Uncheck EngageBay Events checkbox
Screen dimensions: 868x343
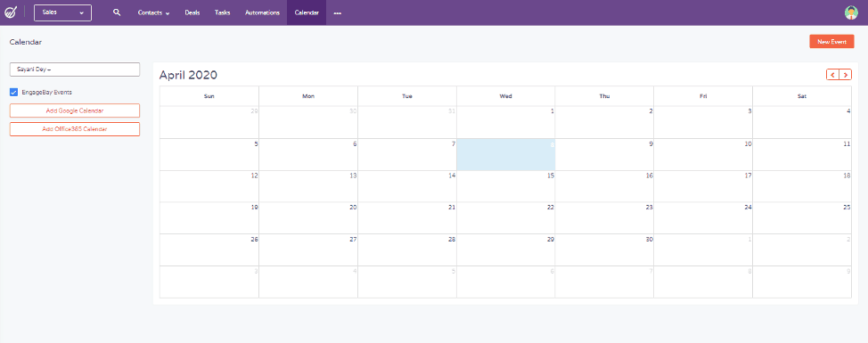[x=14, y=93]
